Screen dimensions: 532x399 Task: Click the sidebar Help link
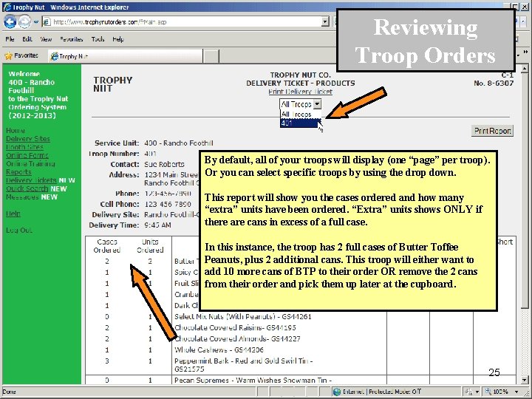click(x=13, y=214)
